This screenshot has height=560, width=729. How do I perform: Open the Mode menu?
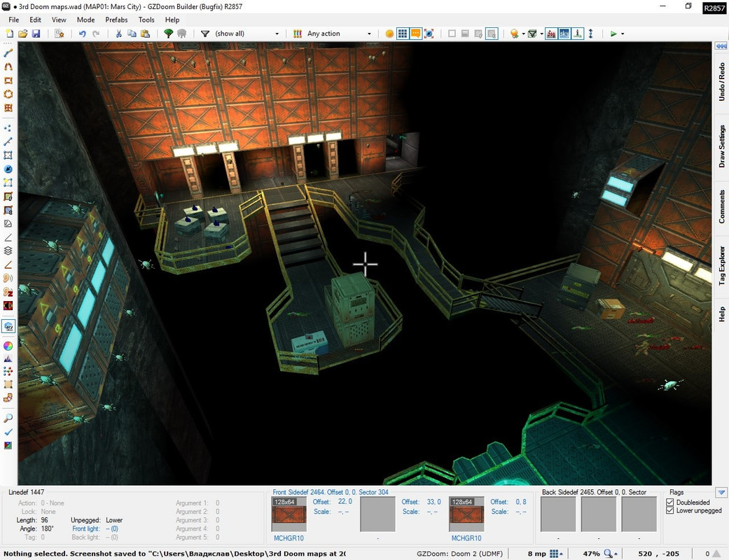click(85, 20)
